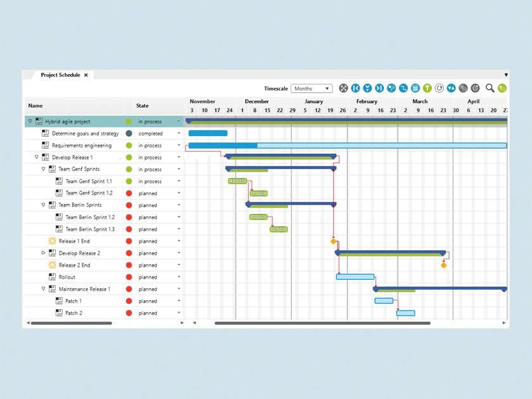Screen dimensions: 532x399
Task: Jump to project end icon
Action: tap(379, 89)
